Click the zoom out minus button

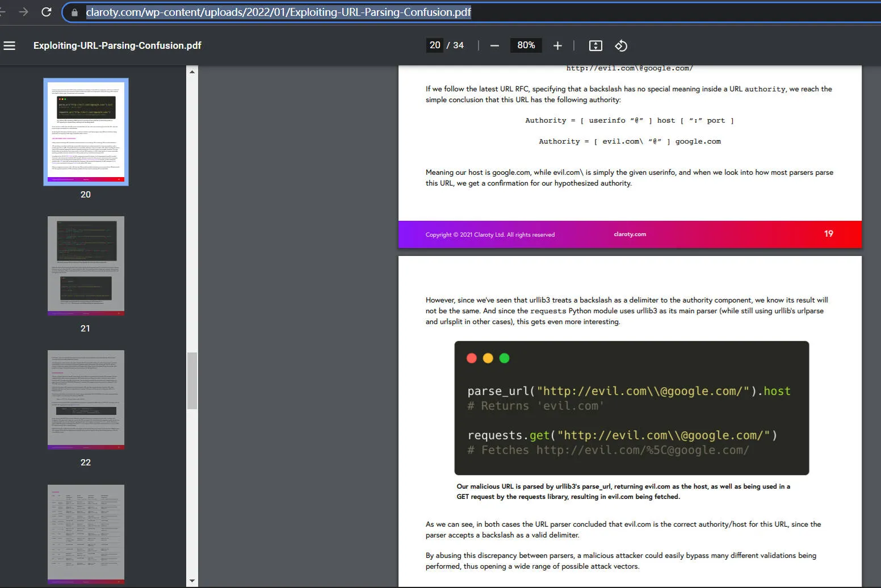(x=494, y=45)
